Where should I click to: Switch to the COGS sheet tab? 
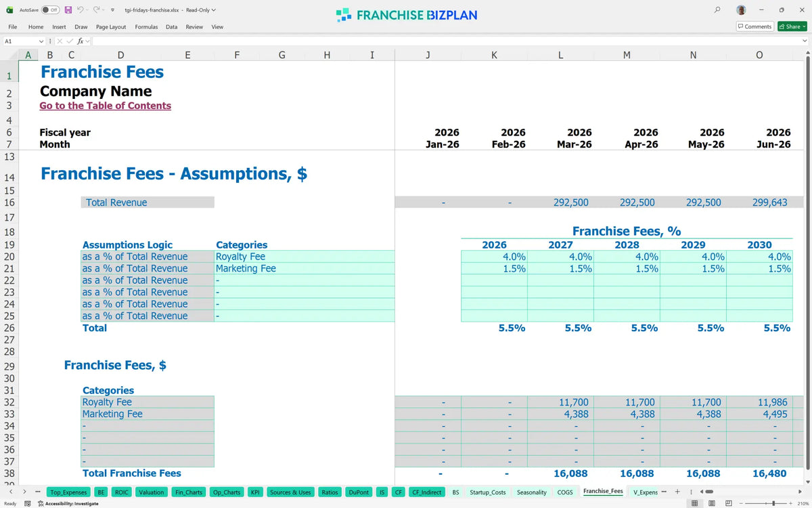coord(565,492)
